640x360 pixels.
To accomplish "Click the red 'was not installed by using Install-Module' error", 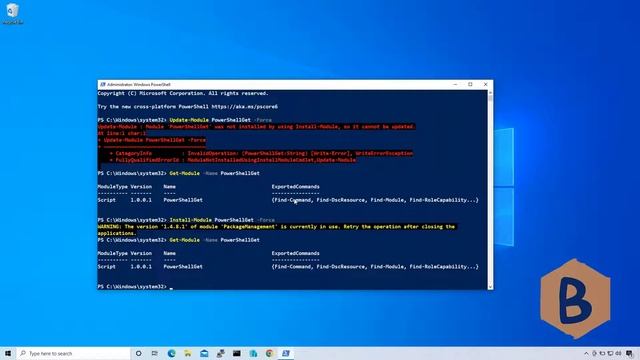I will (x=256, y=127).
